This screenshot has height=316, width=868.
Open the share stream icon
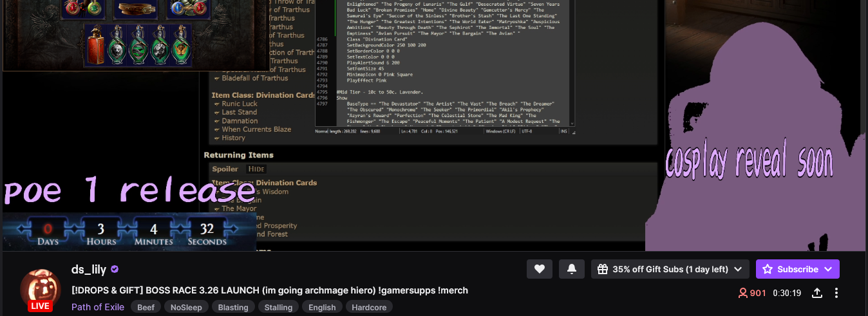tap(817, 293)
